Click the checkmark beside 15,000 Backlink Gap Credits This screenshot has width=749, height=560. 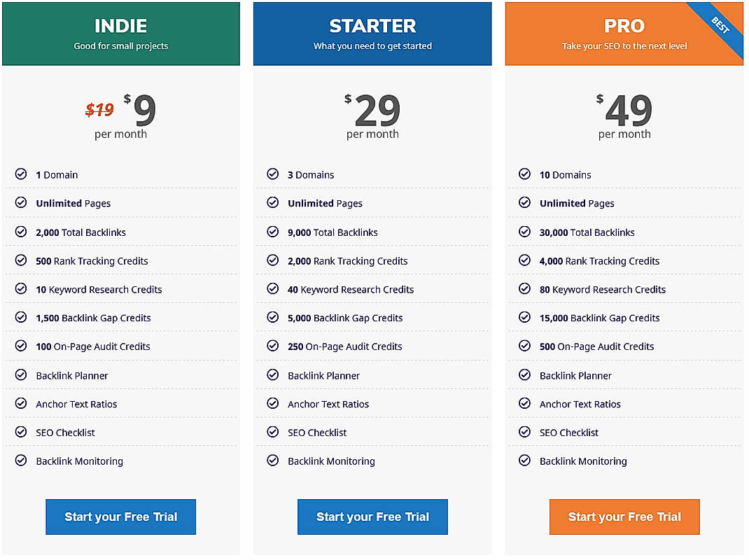[524, 317]
